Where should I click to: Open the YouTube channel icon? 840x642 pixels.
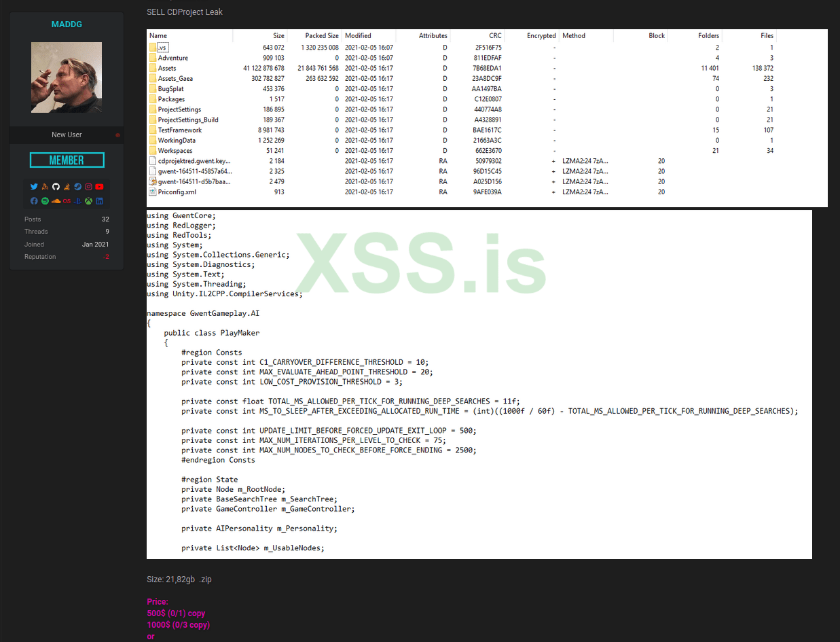(x=99, y=186)
